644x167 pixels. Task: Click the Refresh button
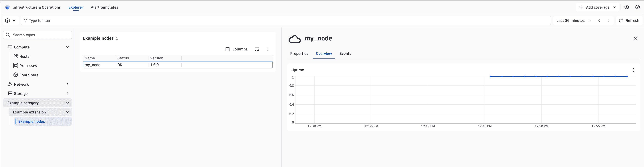coord(629,21)
